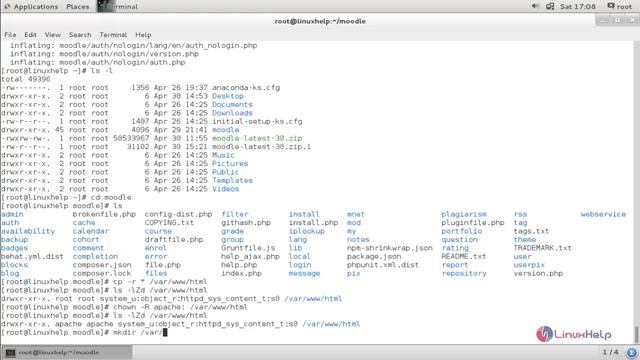Click the volume speaker icon
The width and height of the screenshot is (640, 360).
535,6
